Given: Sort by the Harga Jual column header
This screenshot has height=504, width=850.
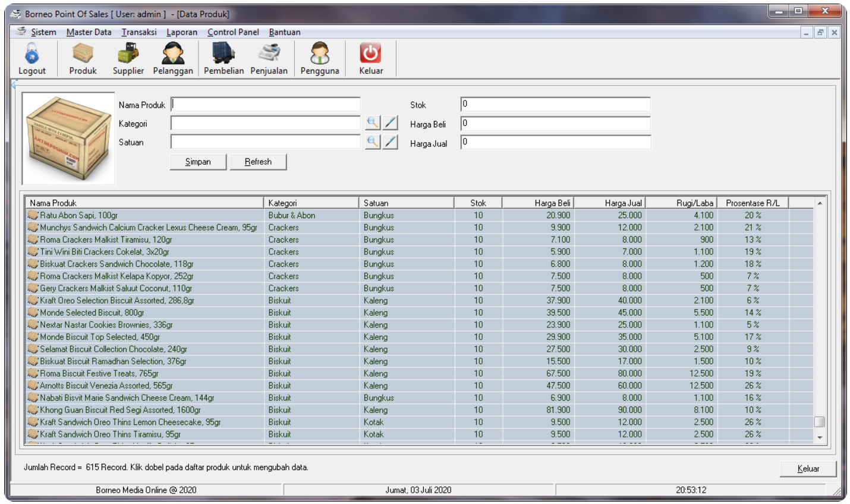Looking at the screenshot, I should [x=610, y=203].
